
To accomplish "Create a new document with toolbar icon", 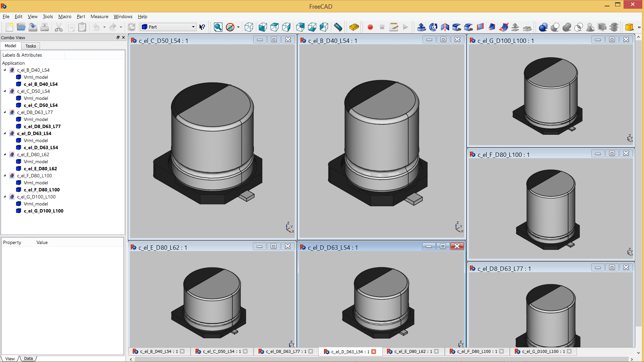I will [9, 27].
